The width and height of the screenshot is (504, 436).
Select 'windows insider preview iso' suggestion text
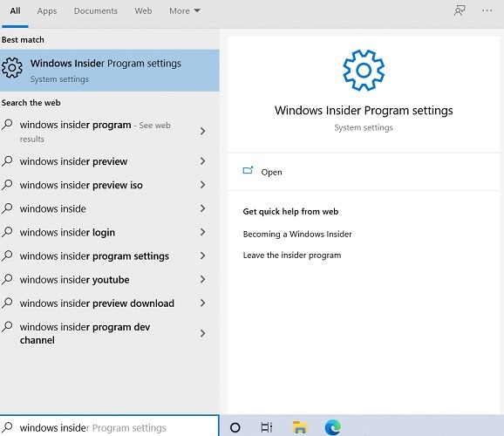click(81, 185)
